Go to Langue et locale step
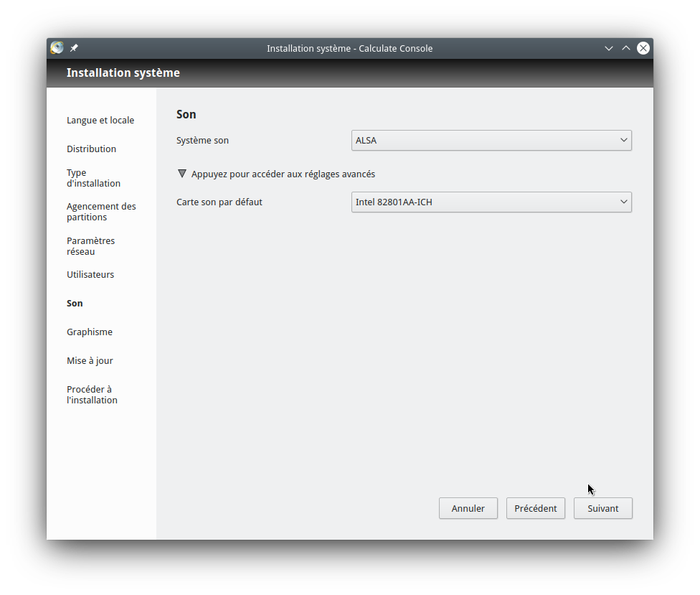The image size is (700, 595). (100, 121)
